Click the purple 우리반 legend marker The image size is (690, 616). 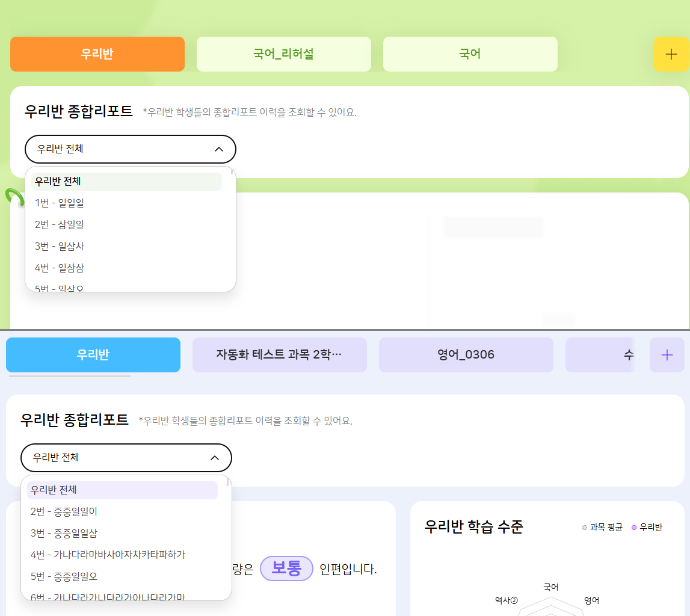point(634,528)
